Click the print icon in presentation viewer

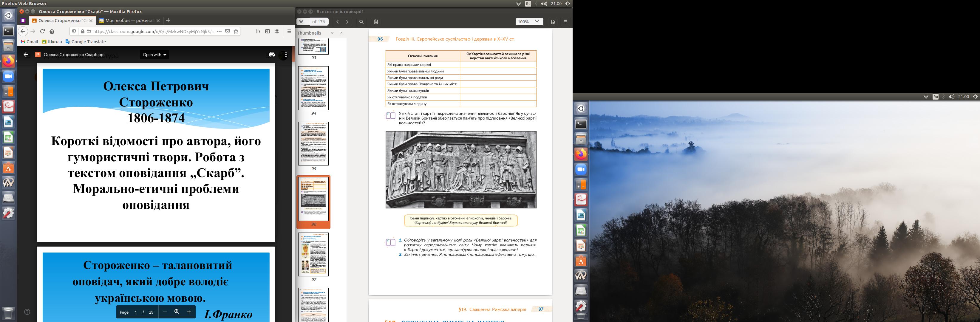pos(271,55)
